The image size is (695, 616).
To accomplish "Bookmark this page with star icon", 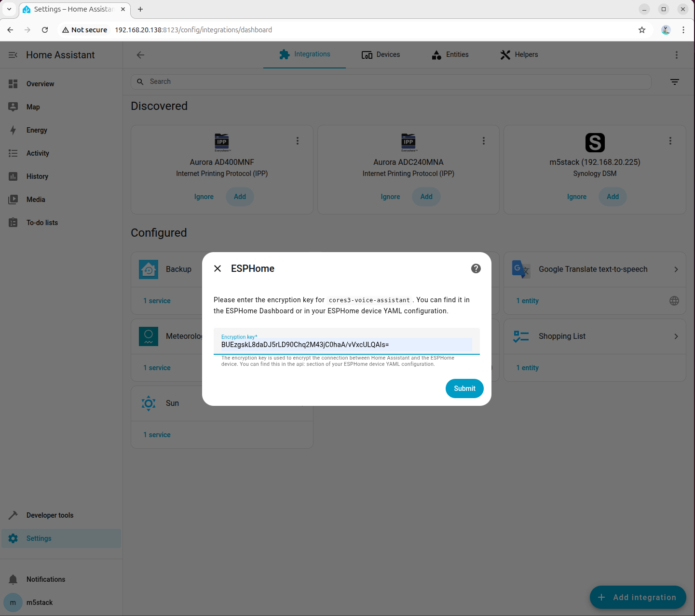I will coord(642,30).
